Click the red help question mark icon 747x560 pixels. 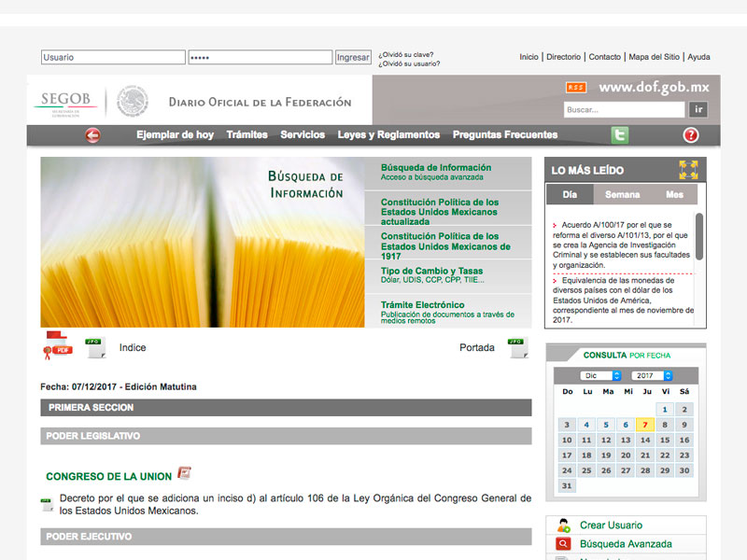(691, 135)
